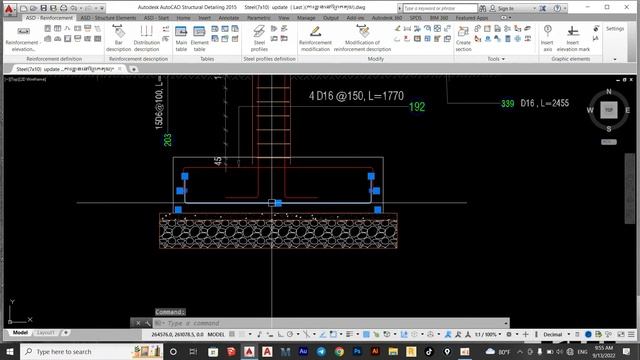
Task: Click the Steel profiles tool
Action: [x=259, y=39]
